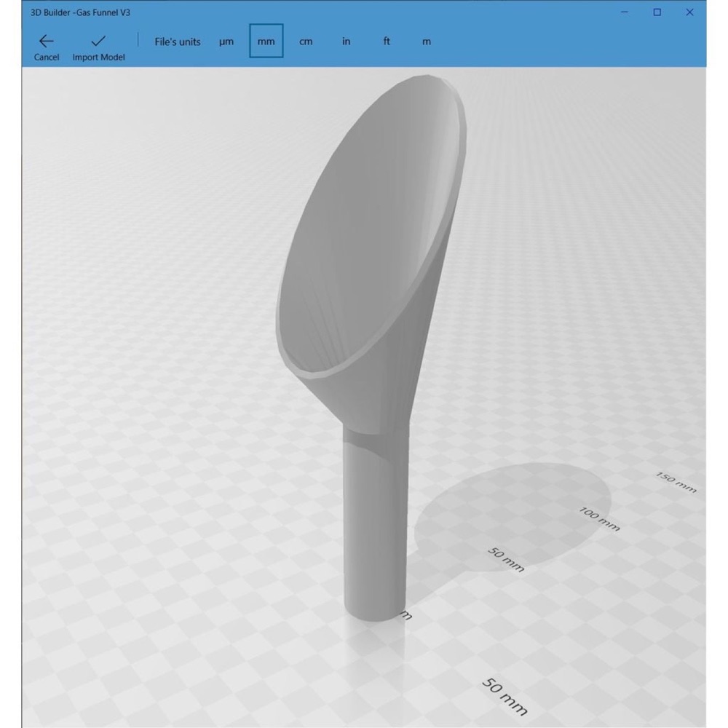Minimize the 3D Builder window
The image size is (728, 728).
(x=625, y=12)
